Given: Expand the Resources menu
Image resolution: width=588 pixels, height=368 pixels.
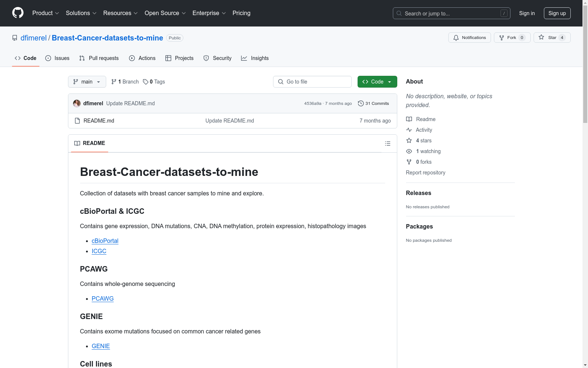Looking at the screenshot, I should click(120, 13).
